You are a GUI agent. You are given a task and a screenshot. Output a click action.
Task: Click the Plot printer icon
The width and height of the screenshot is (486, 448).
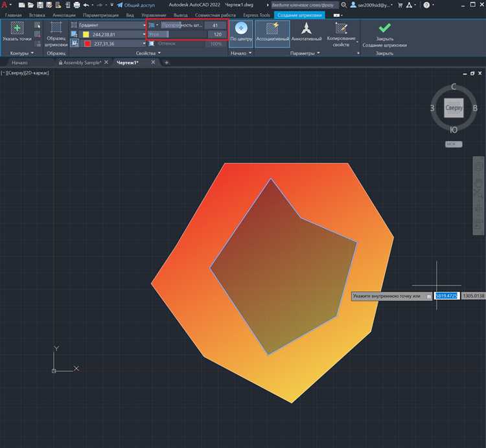click(x=76, y=5)
